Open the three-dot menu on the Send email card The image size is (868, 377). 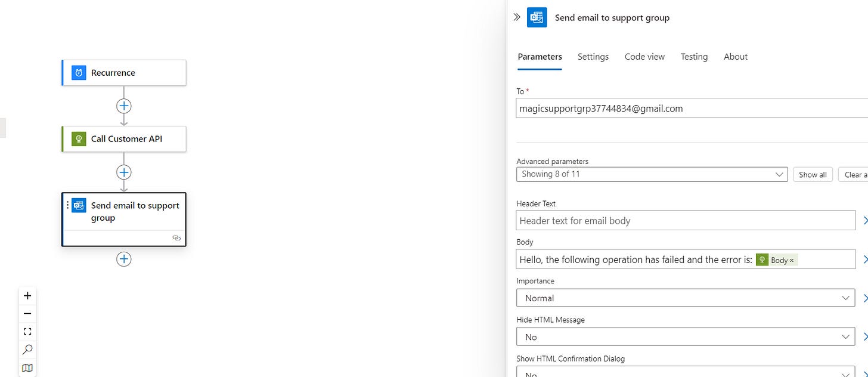67,205
